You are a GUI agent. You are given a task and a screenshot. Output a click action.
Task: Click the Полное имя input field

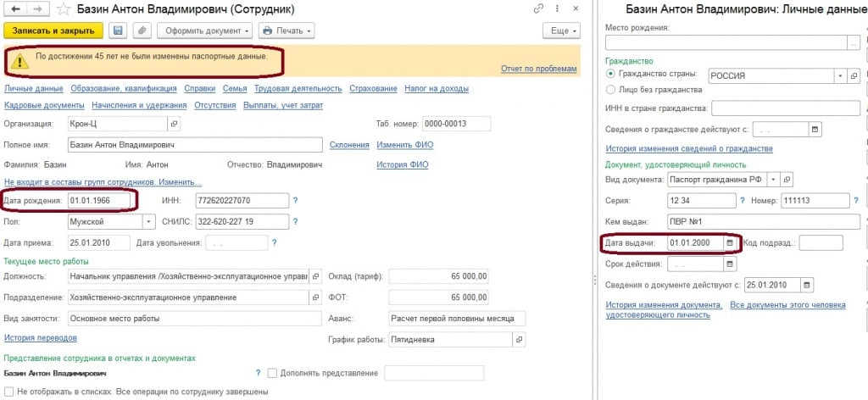(195, 145)
